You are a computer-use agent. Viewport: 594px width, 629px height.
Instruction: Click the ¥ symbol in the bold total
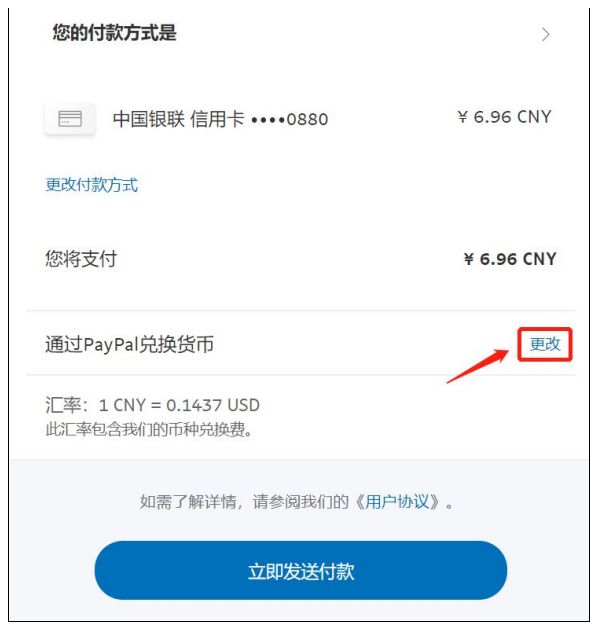(468, 259)
